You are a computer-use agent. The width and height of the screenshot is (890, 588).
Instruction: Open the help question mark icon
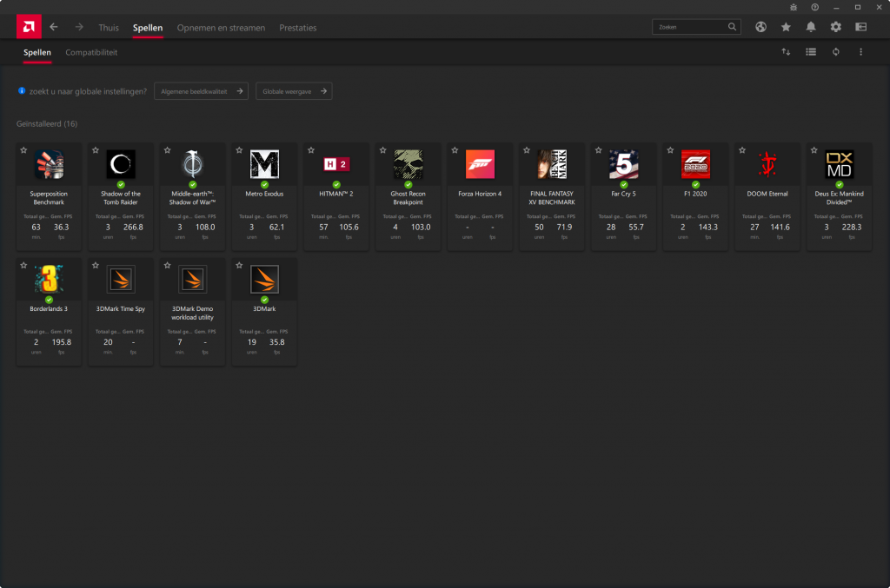click(814, 7)
